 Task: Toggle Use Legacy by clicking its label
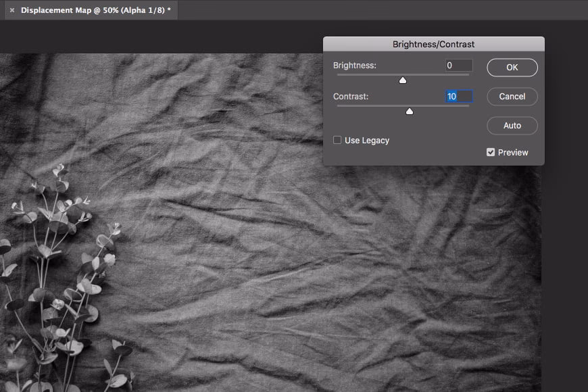coord(368,140)
